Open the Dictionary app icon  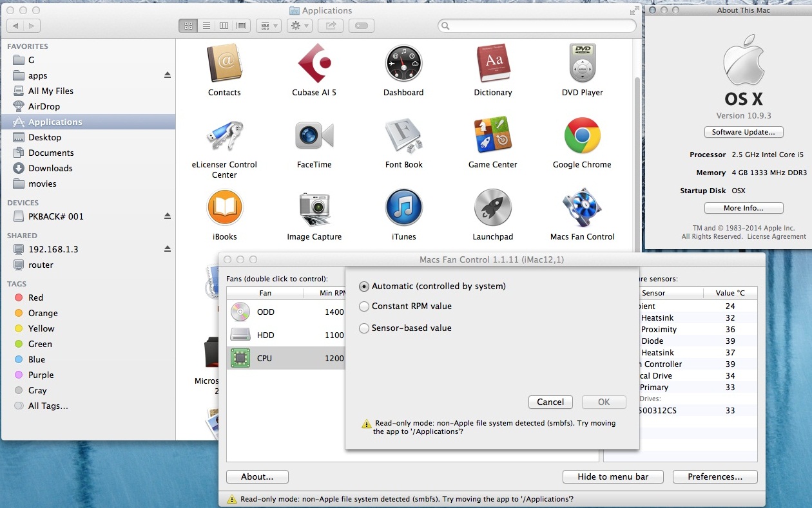coord(493,63)
